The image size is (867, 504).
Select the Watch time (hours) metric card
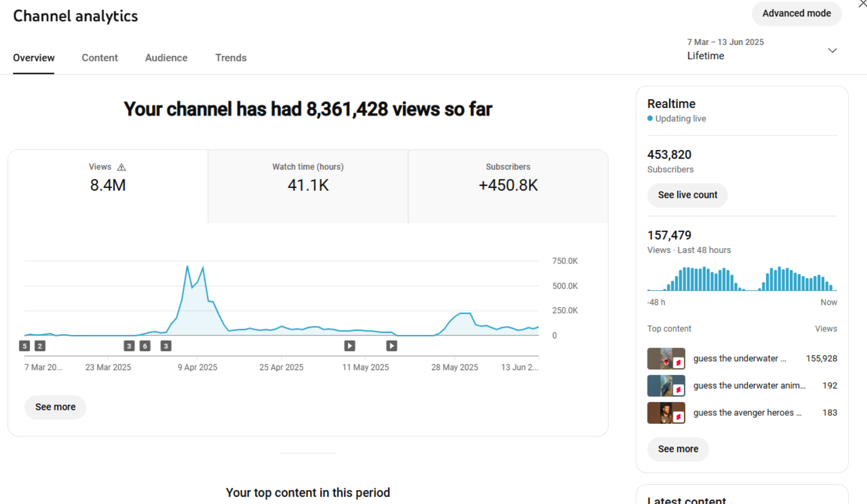tap(308, 186)
